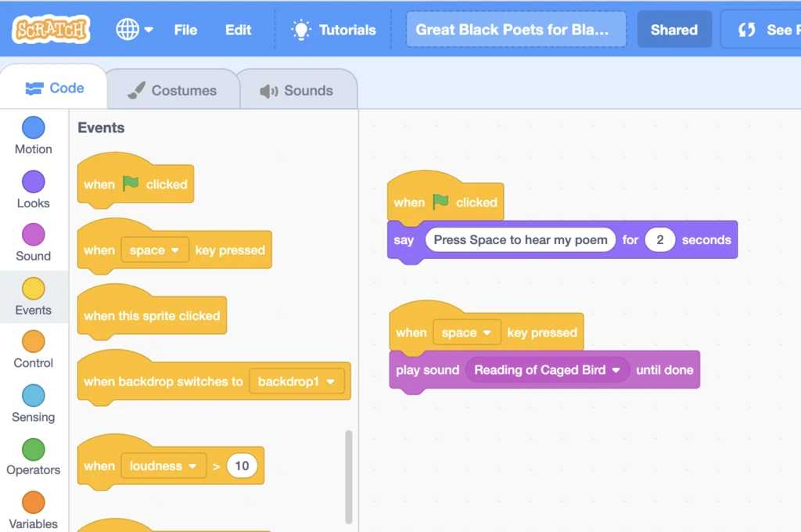801x532 pixels.
Task: Click the Events palette heading
Action: tap(101, 128)
